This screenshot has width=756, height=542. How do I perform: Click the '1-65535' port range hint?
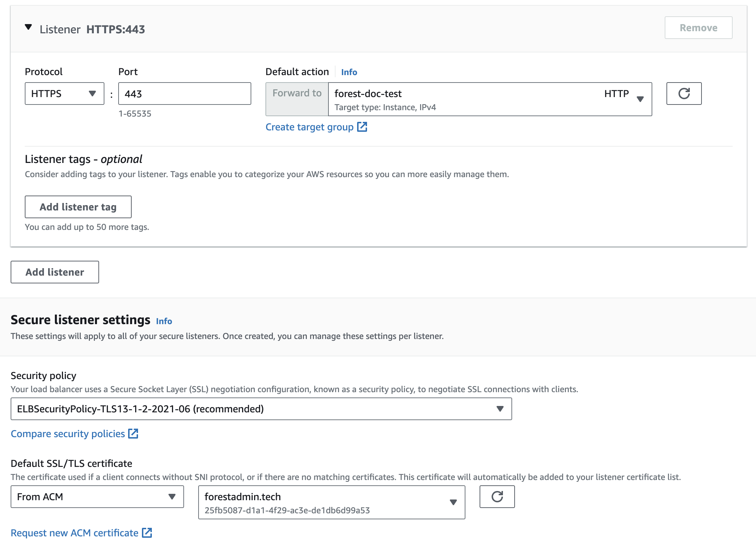point(135,114)
